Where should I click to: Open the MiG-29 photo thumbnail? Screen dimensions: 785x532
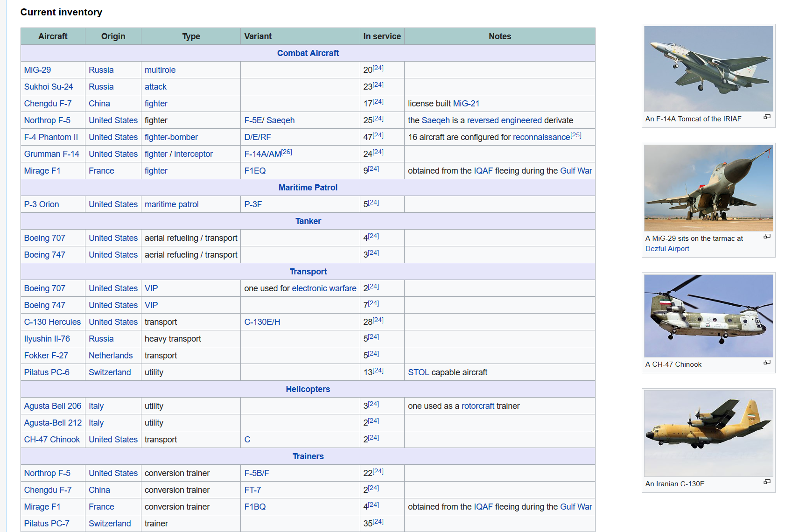coord(708,188)
